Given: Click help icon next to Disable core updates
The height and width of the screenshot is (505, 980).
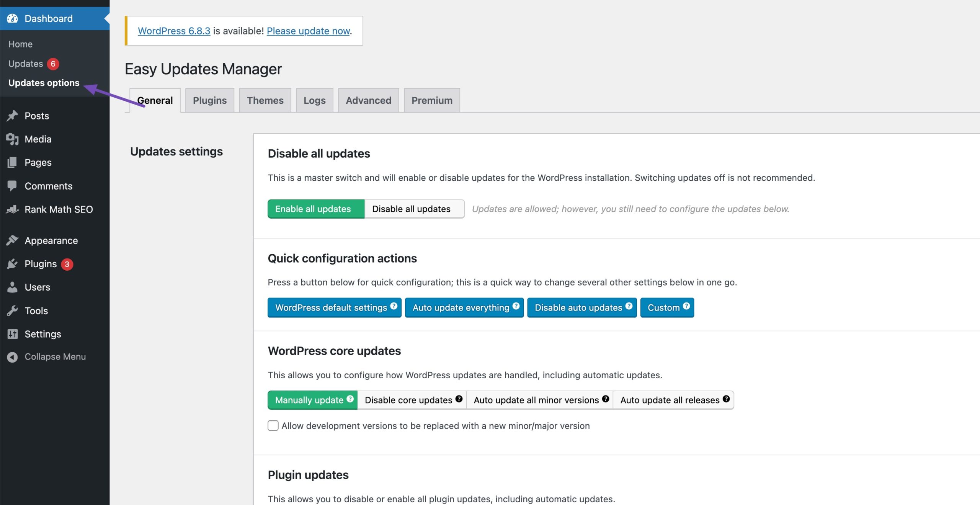Looking at the screenshot, I should click(459, 399).
